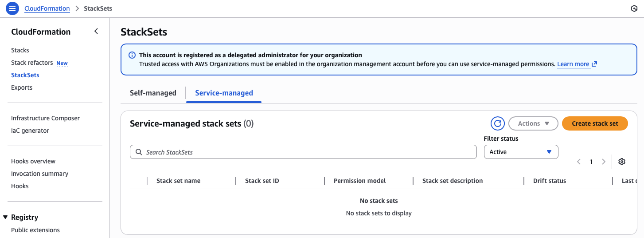Go to CloudFormation breadcrumb link
This screenshot has height=238, width=644.
click(47, 8)
